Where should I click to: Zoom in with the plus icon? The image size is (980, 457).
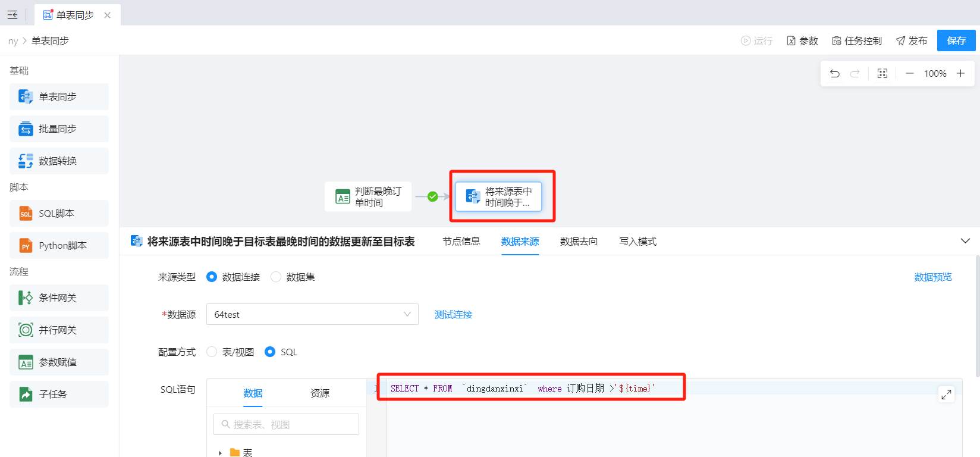click(x=960, y=74)
